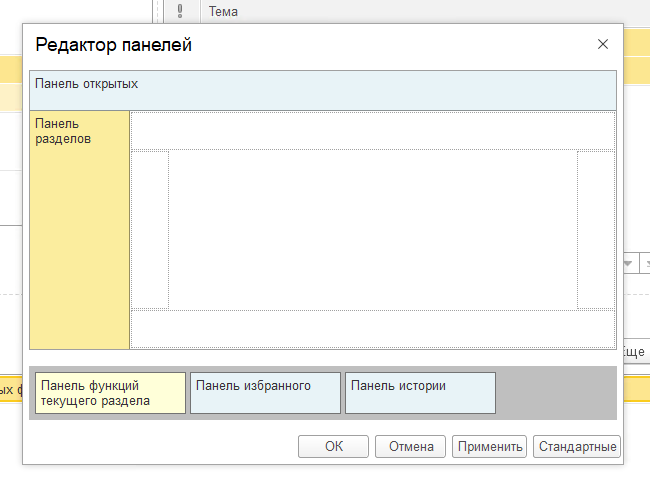Image resolution: width=650 pixels, height=491 pixels.
Task: Apply changes with Применить button
Action: click(489, 447)
